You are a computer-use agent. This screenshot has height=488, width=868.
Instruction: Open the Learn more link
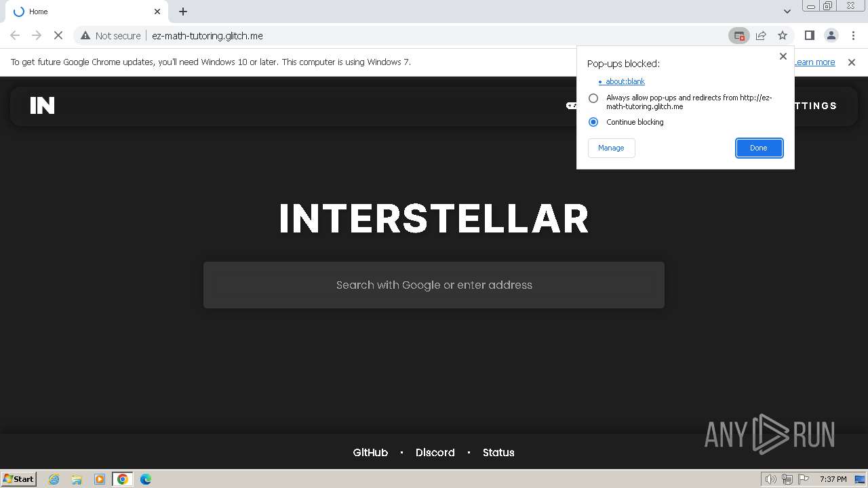[814, 62]
